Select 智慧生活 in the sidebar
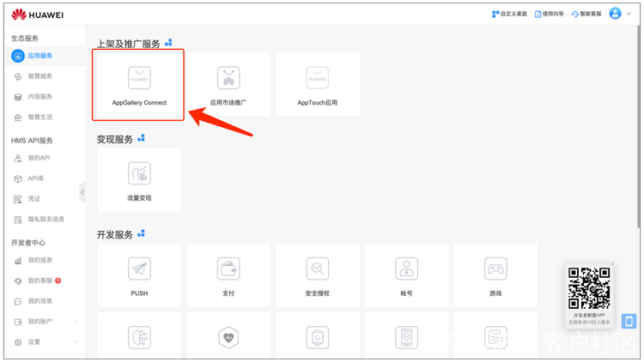644x362 pixels. [x=46, y=118]
